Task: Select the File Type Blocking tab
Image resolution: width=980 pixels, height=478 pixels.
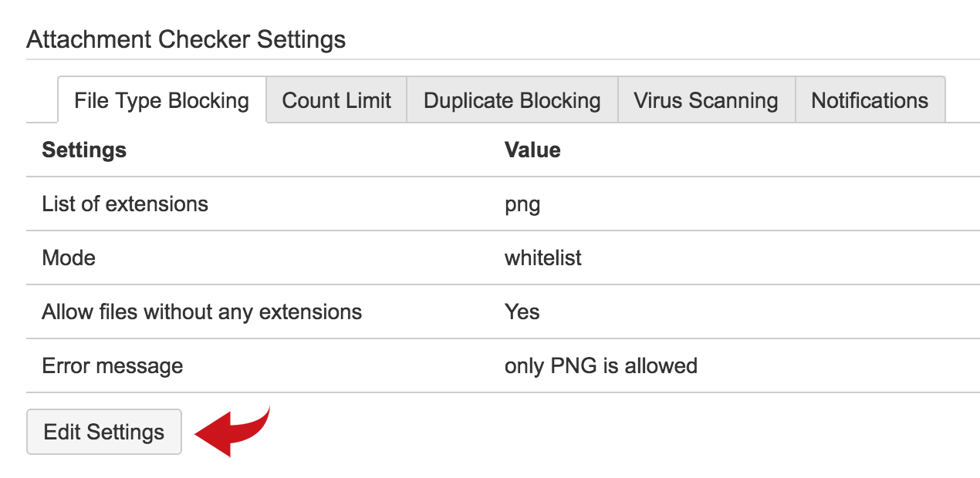Action: click(160, 99)
